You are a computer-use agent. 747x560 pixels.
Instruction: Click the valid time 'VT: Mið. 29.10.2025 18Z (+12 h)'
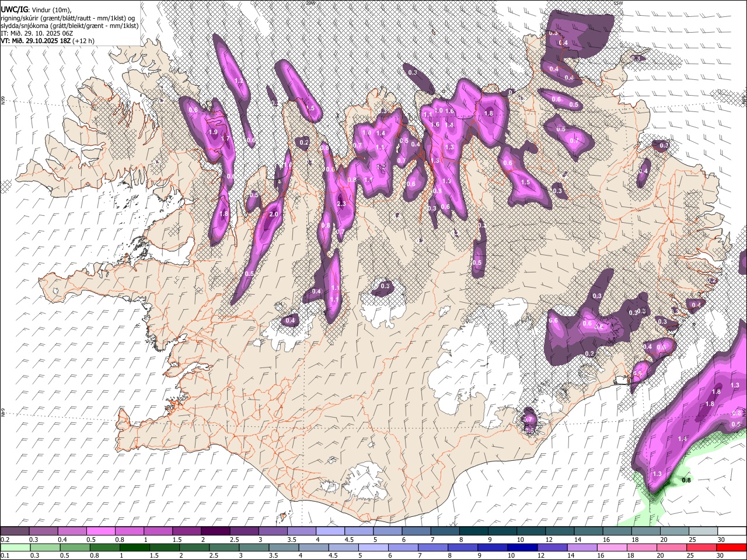(47, 41)
